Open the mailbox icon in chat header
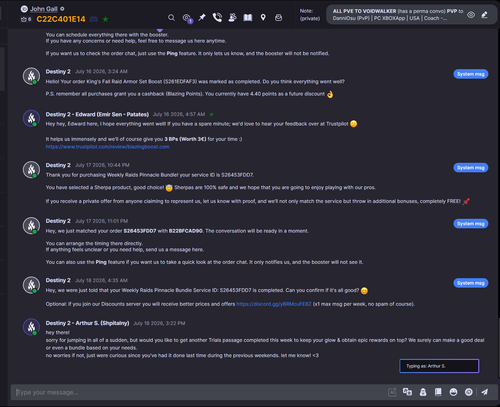 click(x=278, y=18)
